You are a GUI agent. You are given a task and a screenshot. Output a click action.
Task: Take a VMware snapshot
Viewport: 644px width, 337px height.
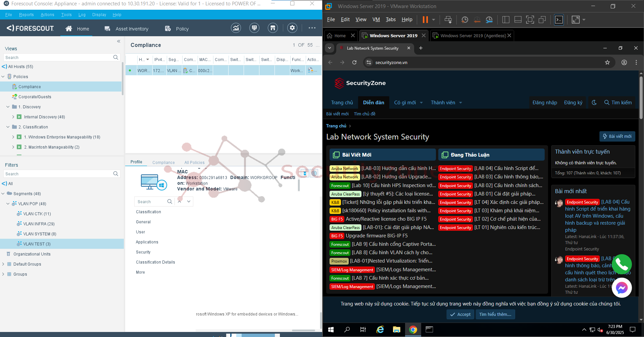(x=465, y=20)
